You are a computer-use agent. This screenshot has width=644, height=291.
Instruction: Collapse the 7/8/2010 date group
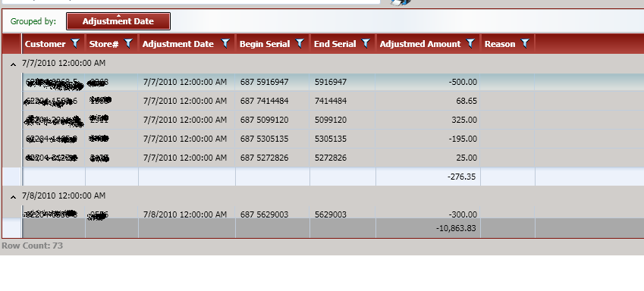pyautogui.click(x=13, y=197)
